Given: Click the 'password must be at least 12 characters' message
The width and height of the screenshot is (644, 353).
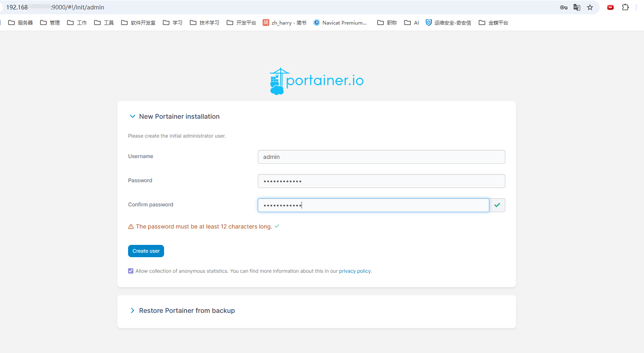Looking at the screenshot, I should tap(204, 226).
